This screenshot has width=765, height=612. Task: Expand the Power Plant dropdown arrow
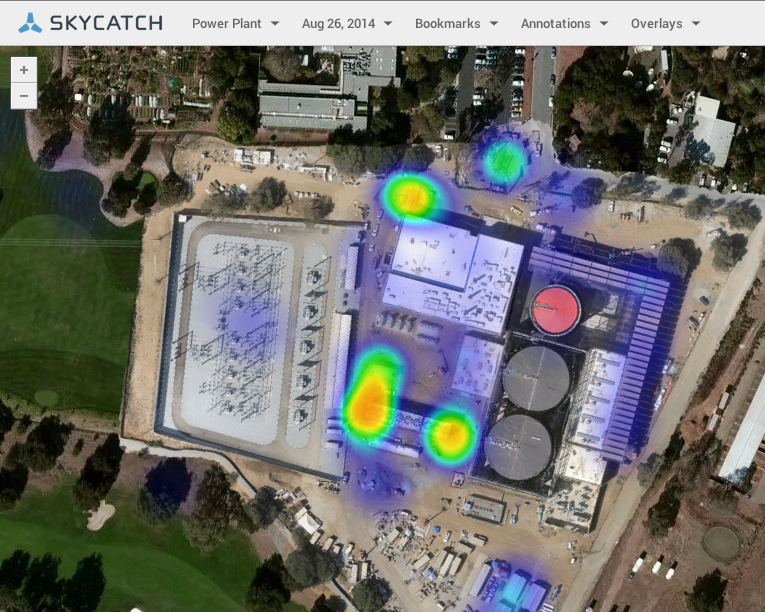(275, 23)
